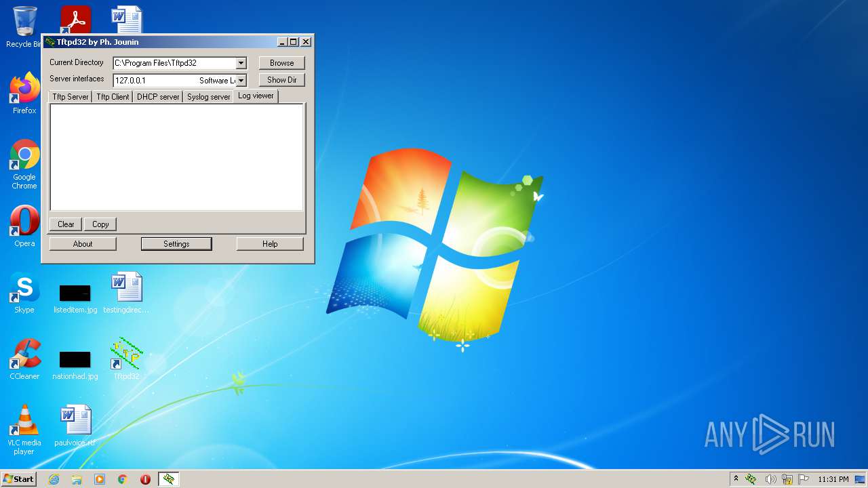Open Tftpd32 Help
Screen dimensions: 868x488
(270, 244)
